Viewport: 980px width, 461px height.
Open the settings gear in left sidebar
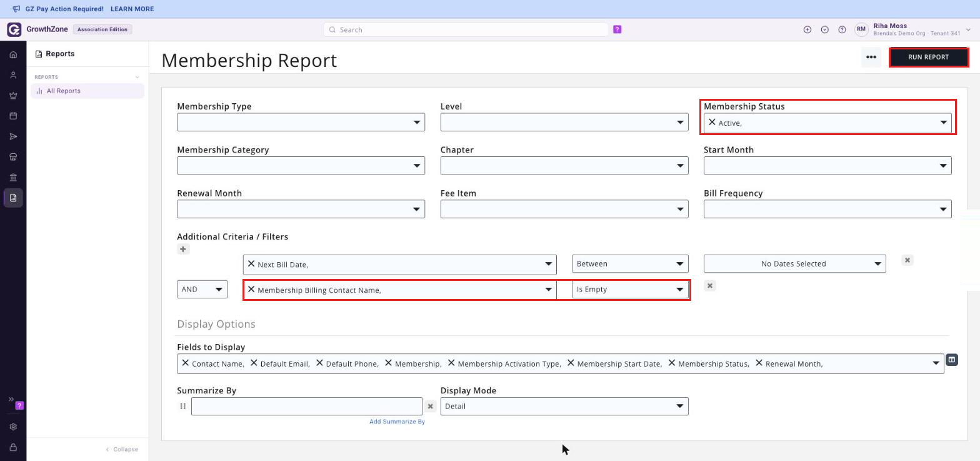click(13, 427)
